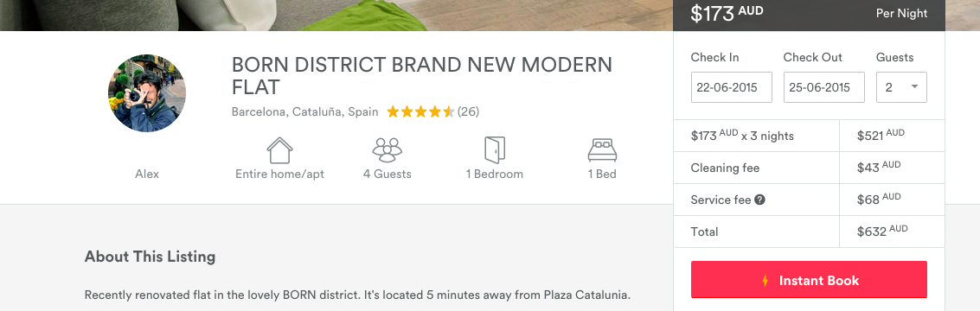The image size is (980, 311).
Task: Click the Barcelona, Cataluña, Spain location link
Action: click(x=305, y=112)
